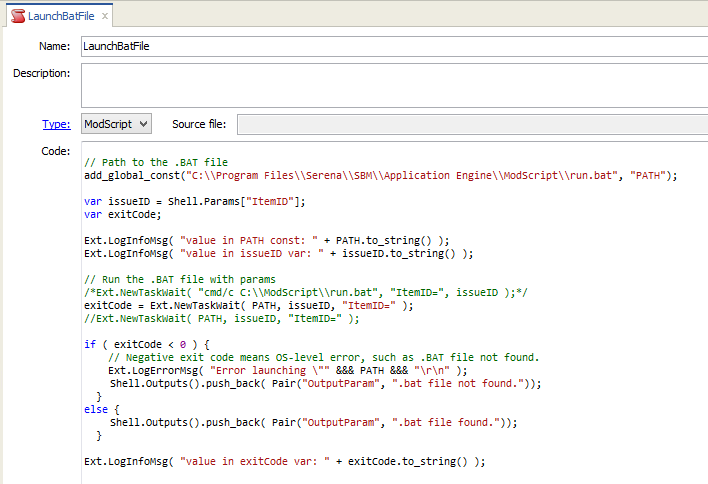Screen dimensions: 708x484
Task: Click the LogInfoMsg "value in exitCode var" line
Action: pos(284,461)
